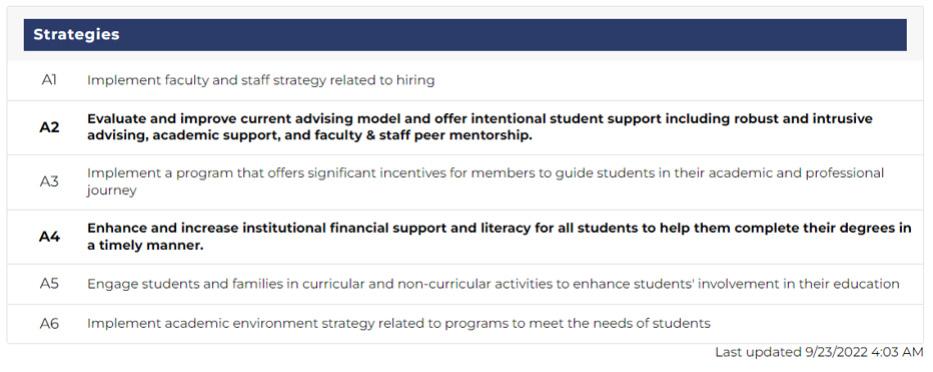Open the A4 institutional financial support strategy
The height and width of the screenshot is (372, 933).
point(499,237)
